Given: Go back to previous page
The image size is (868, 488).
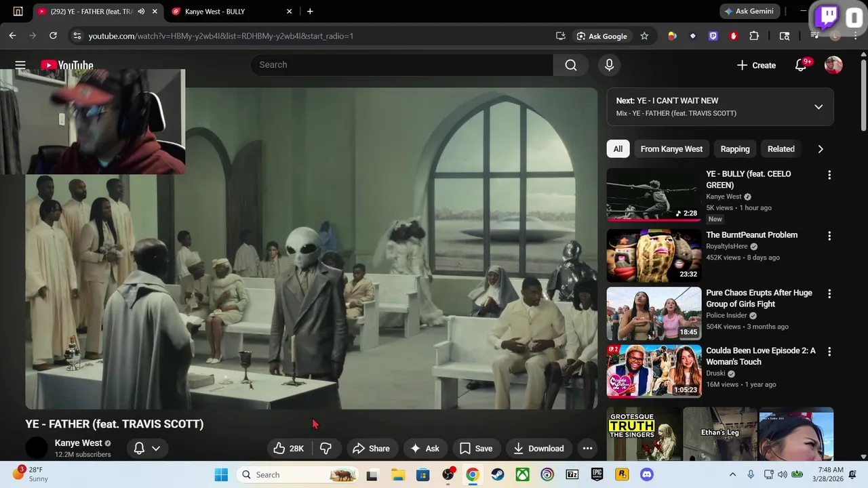Looking at the screenshot, I should tap(12, 36).
